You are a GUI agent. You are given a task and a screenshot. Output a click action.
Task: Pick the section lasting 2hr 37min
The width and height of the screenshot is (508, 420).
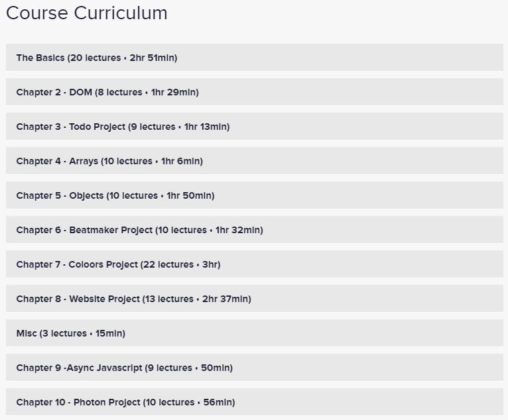(254, 299)
